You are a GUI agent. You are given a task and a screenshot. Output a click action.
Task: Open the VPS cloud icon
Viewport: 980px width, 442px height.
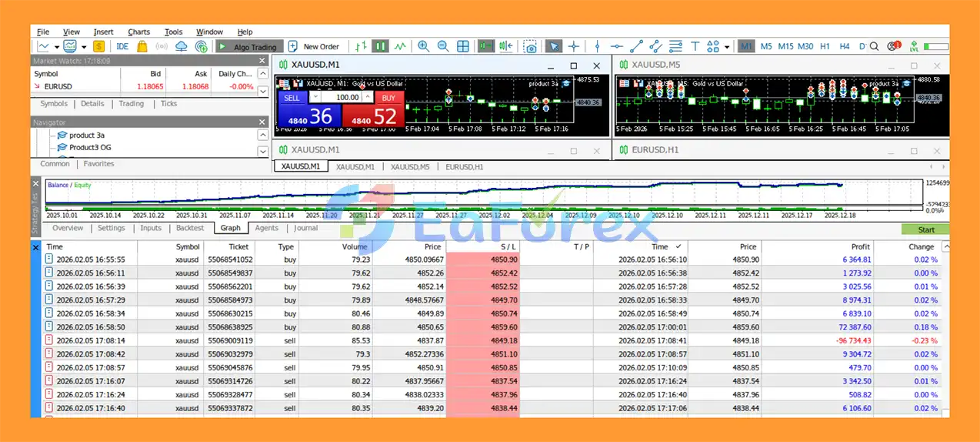tap(181, 46)
